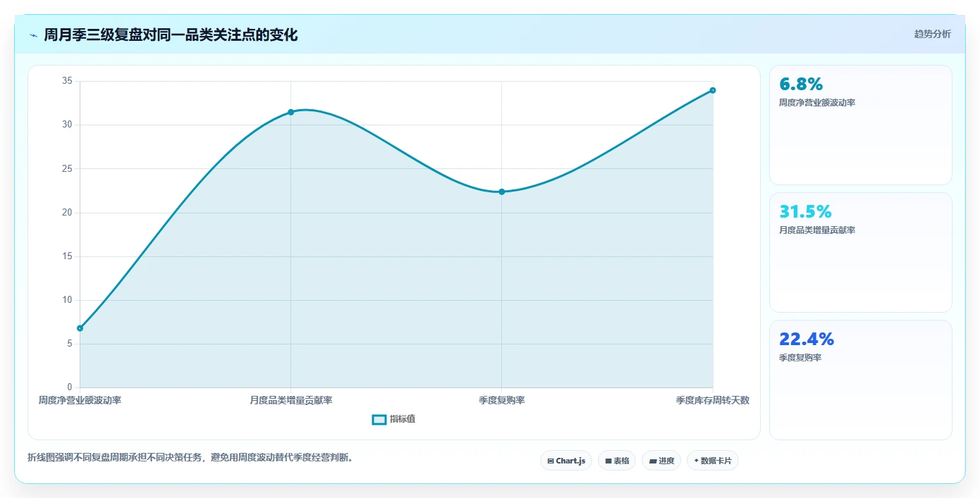This screenshot has width=980, height=498.
Task: Click the 指标值 legend color box
Action: click(x=379, y=419)
